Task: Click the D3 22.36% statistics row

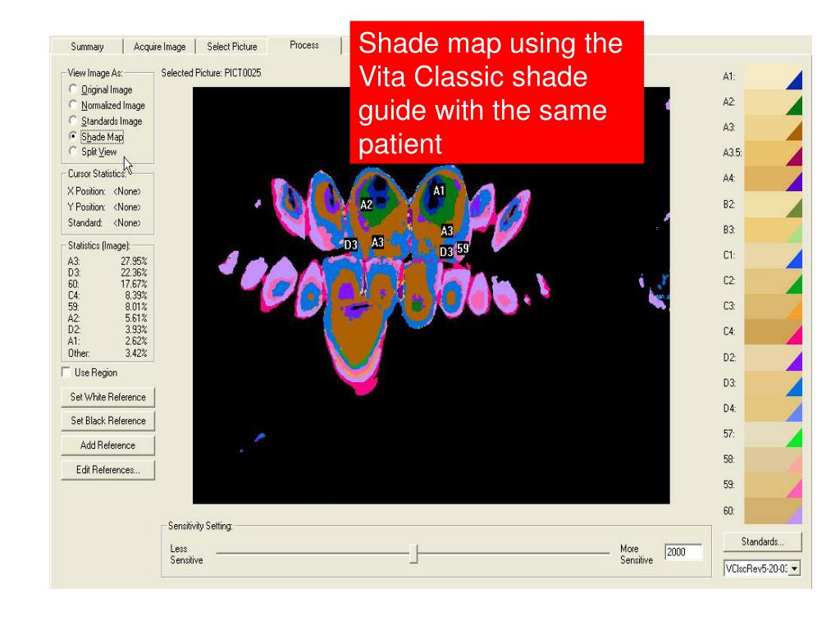Action: pyautogui.click(x=107, y=272)
